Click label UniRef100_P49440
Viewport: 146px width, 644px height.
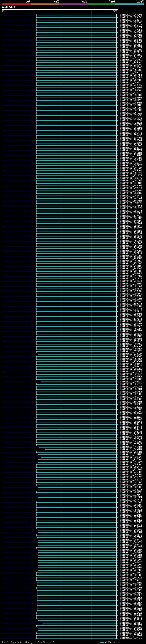131,63
